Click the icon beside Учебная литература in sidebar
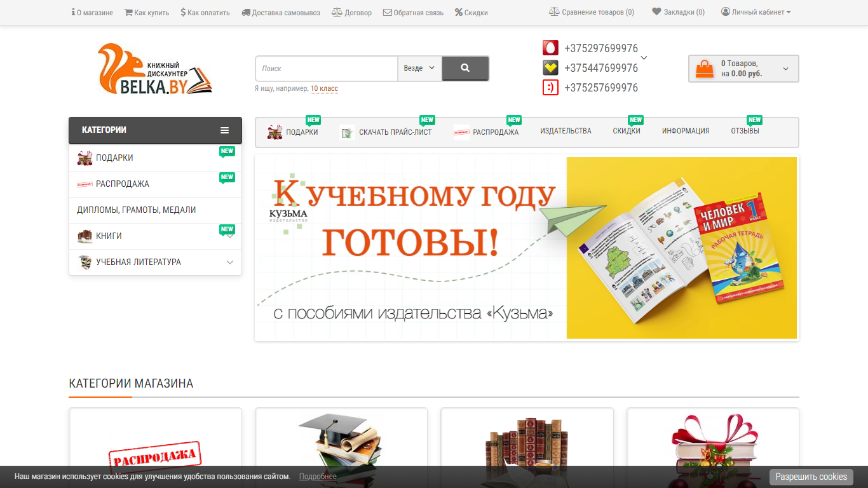The image size is (868, 488). 85,262
